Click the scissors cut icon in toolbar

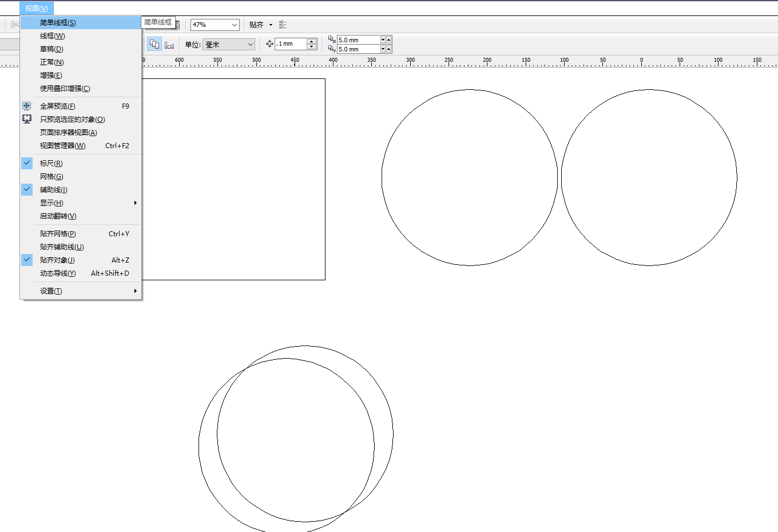pyautogui.click(x=14, y=25)
